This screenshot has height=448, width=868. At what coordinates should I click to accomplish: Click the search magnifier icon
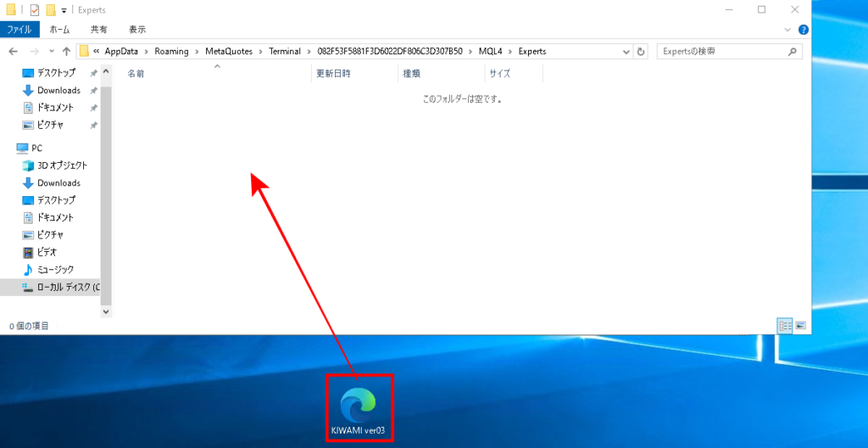793,52
